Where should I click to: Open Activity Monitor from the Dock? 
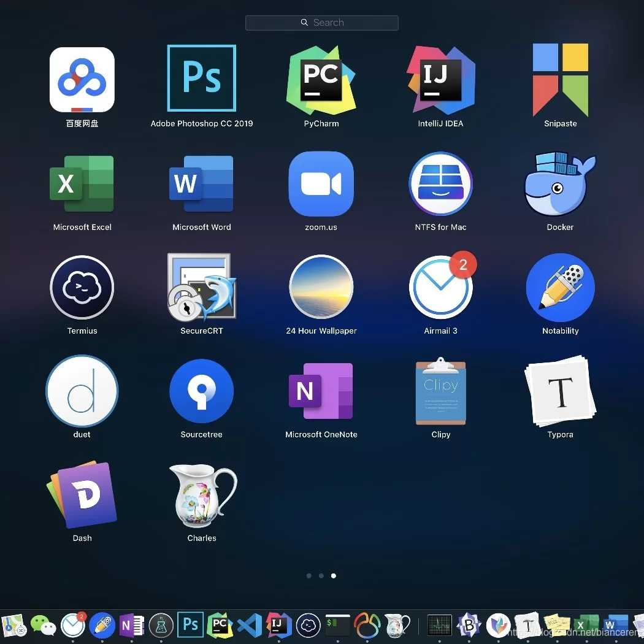(440, 625)
